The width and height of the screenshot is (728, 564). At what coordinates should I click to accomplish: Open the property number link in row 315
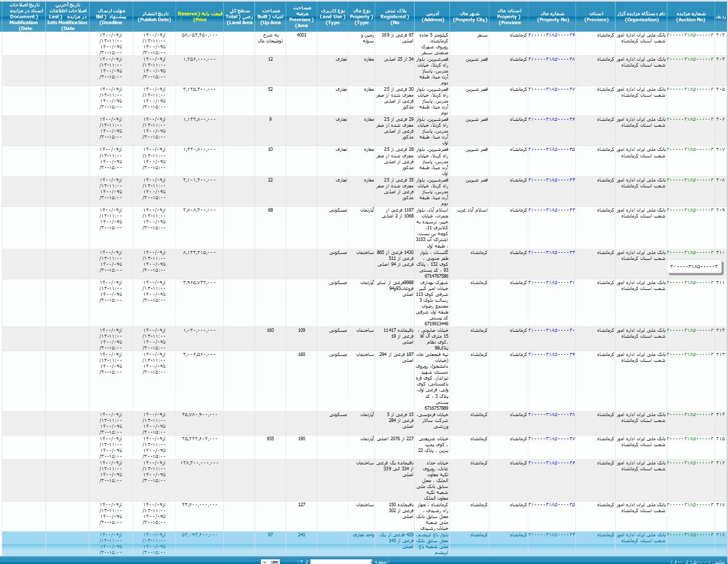(x=552, y=439)
